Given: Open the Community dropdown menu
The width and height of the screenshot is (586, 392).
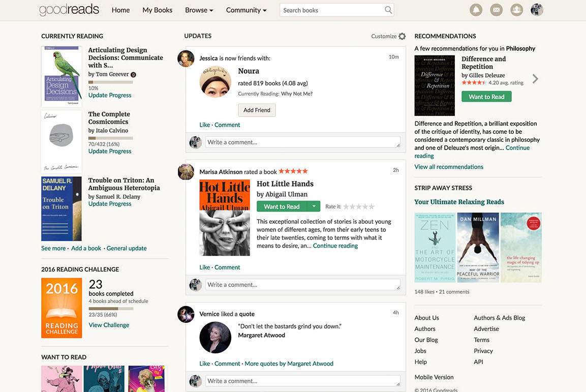Looking at the screenshot, I should [x=246, y=10].
